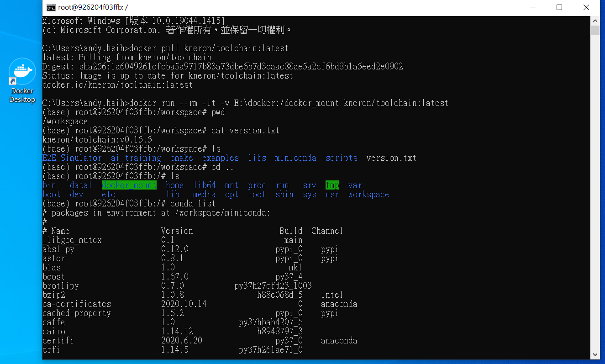Click the 'E2E_Simulator' directory name

click(72, 158)
